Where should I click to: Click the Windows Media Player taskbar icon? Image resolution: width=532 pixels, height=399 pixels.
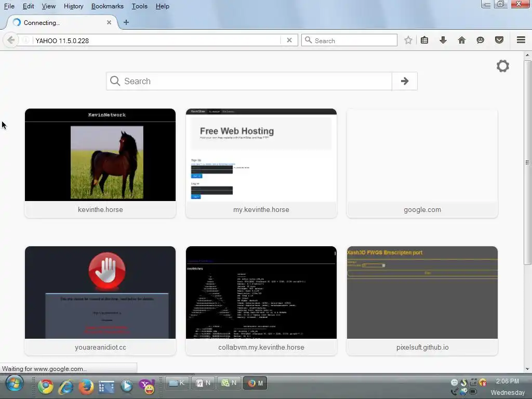pos(127,386)
